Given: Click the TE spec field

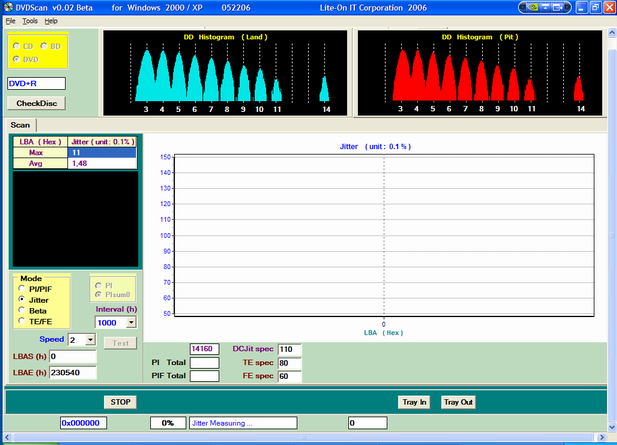Looking at the screenshot, I should (x=290, y=363).
